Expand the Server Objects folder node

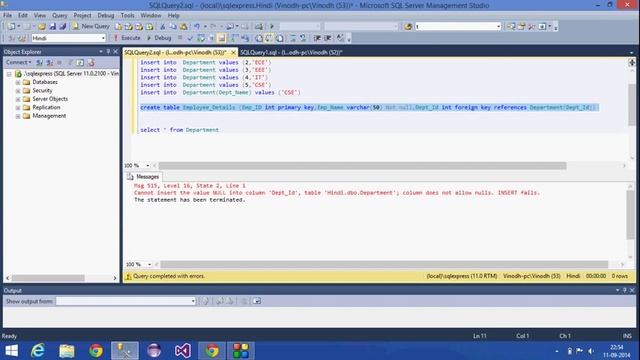click(x=18, y=99)
